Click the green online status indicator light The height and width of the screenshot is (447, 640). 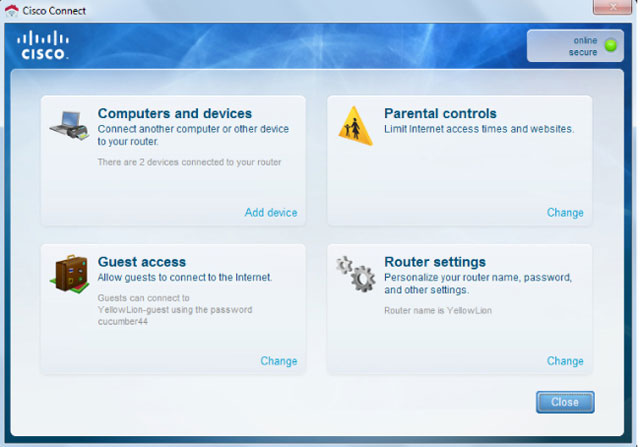pos(611,45)
